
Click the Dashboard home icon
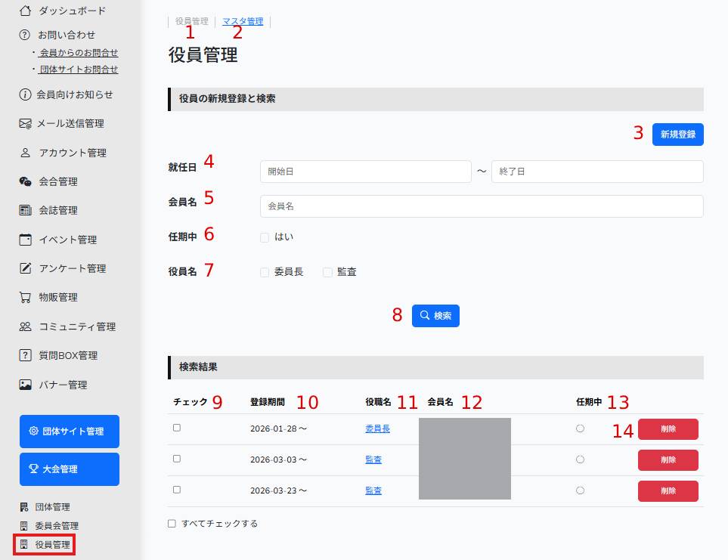coord(26,11)
